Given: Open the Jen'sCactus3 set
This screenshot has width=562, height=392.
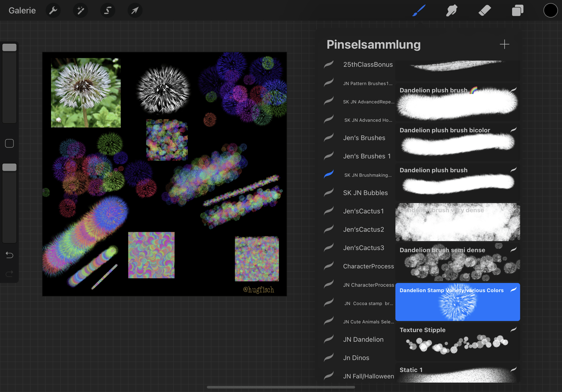Looking at the screenshot, I should click(359, 248).
